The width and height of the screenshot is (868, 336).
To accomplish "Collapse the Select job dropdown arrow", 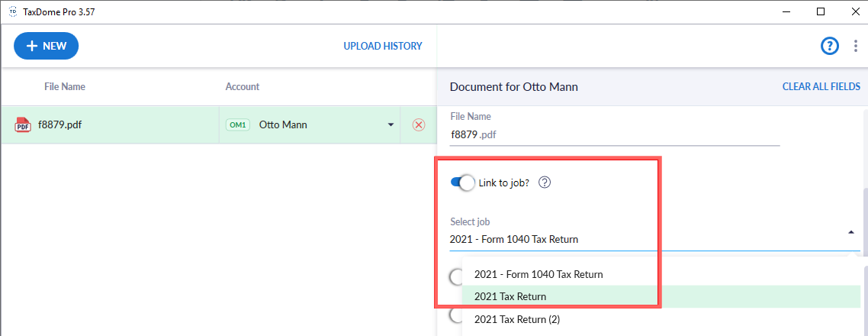I will point(851,232).
